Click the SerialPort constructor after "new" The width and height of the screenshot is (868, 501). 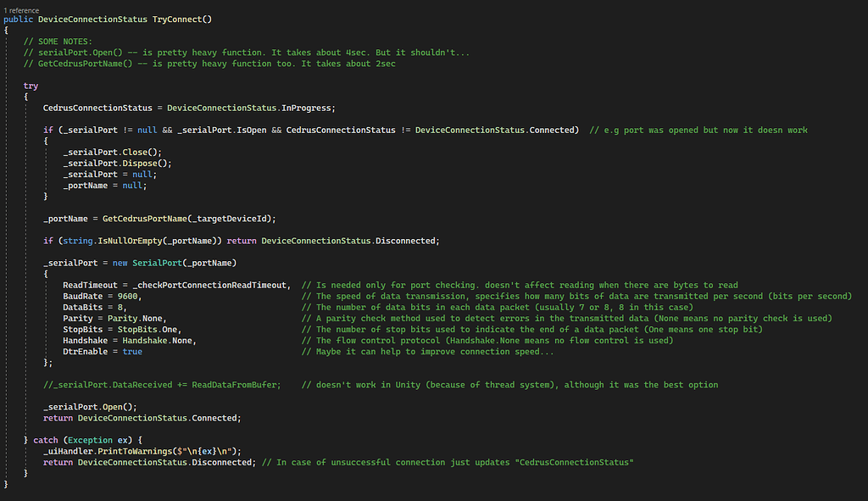pos(154,263)
